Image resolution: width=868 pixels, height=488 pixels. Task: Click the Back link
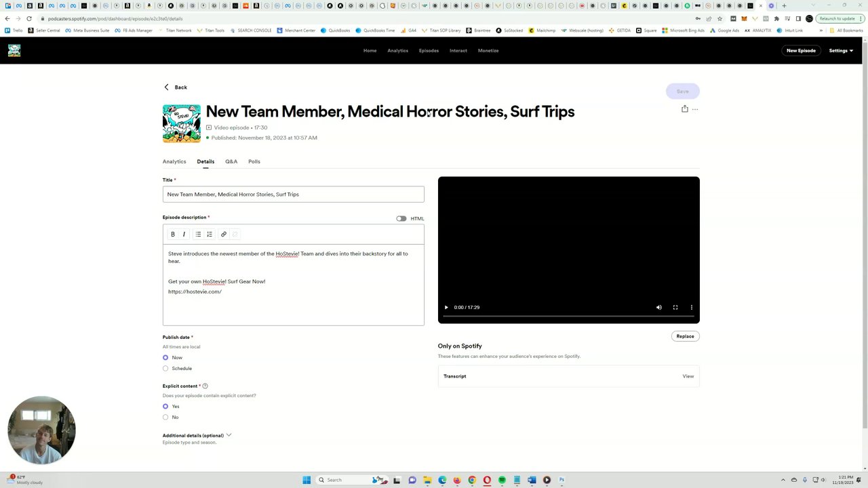pos(175,87)
